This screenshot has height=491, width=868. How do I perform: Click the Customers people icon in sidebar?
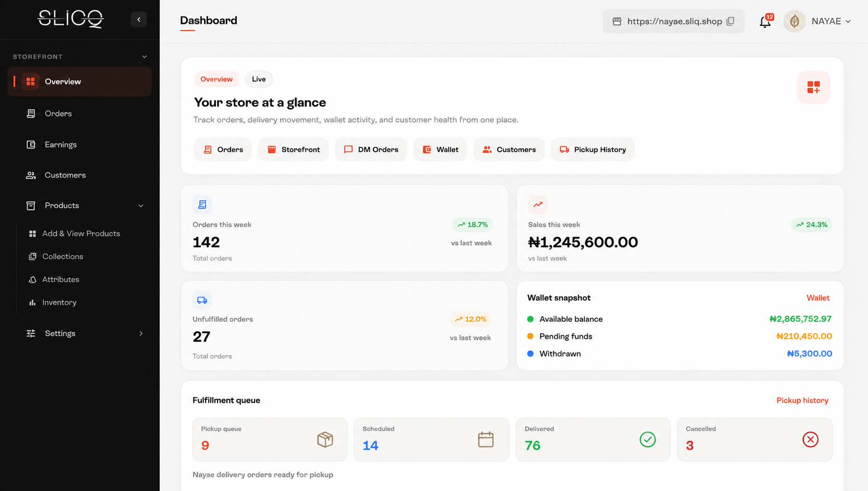pyautogui.click(x=31, y=175)
